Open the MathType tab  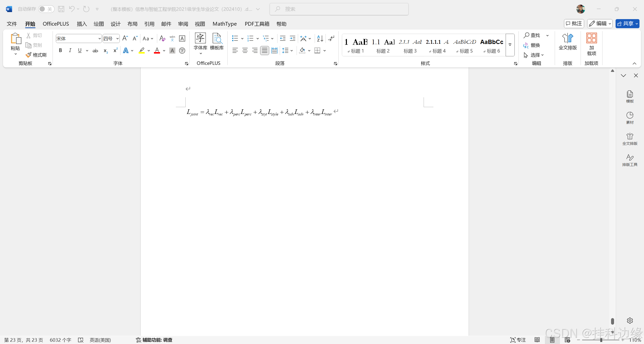coord(224,24)
